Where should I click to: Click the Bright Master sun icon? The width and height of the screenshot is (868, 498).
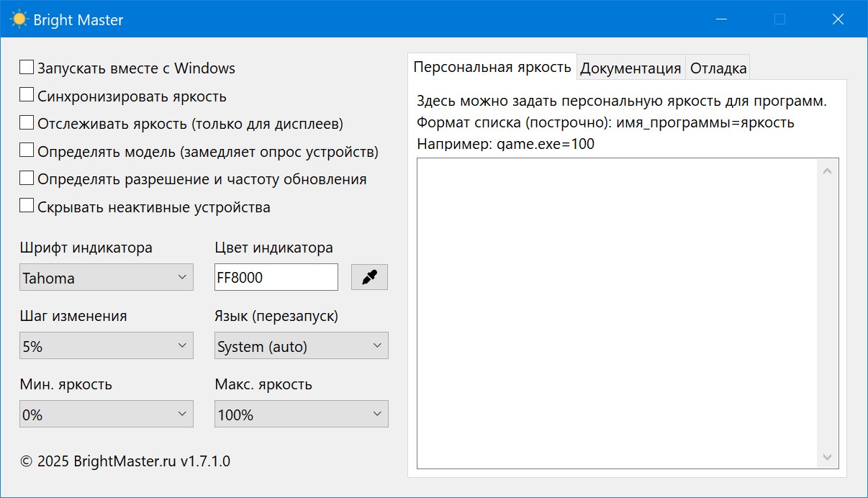coord(19,19)
